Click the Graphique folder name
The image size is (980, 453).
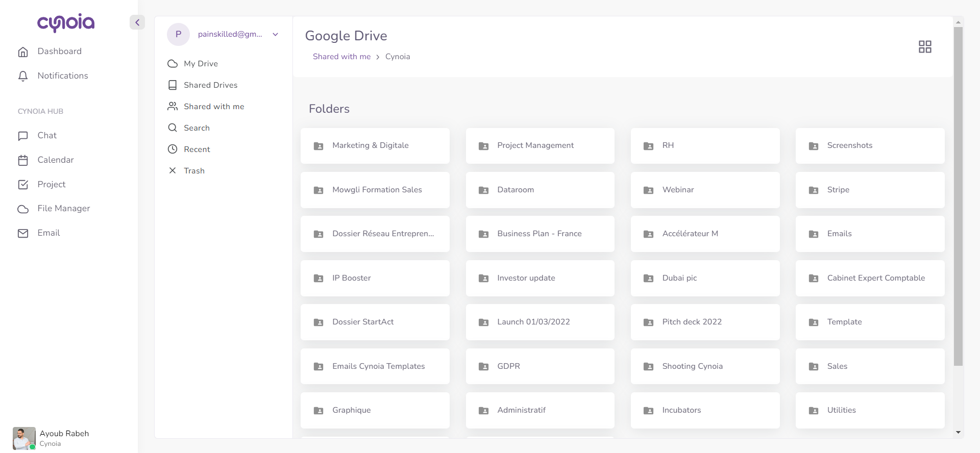[351, 410]
